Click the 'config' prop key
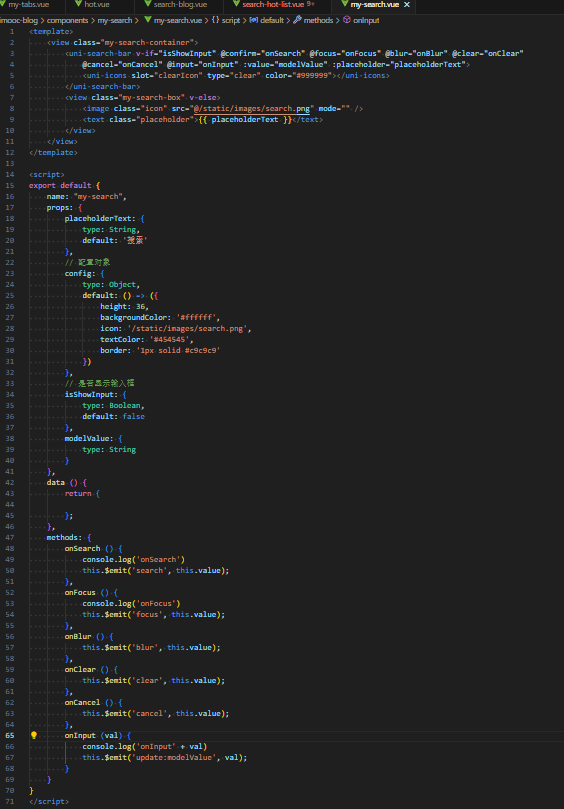 79,273
